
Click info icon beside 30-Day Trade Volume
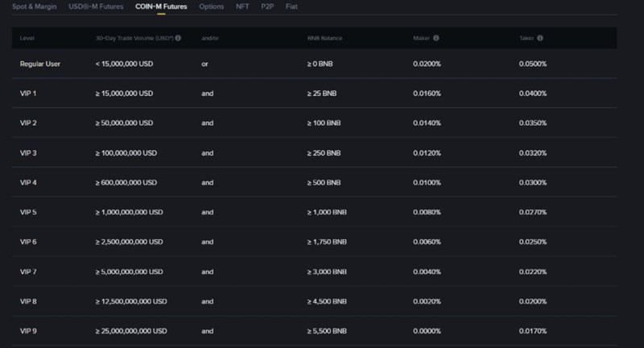point(178,38)
